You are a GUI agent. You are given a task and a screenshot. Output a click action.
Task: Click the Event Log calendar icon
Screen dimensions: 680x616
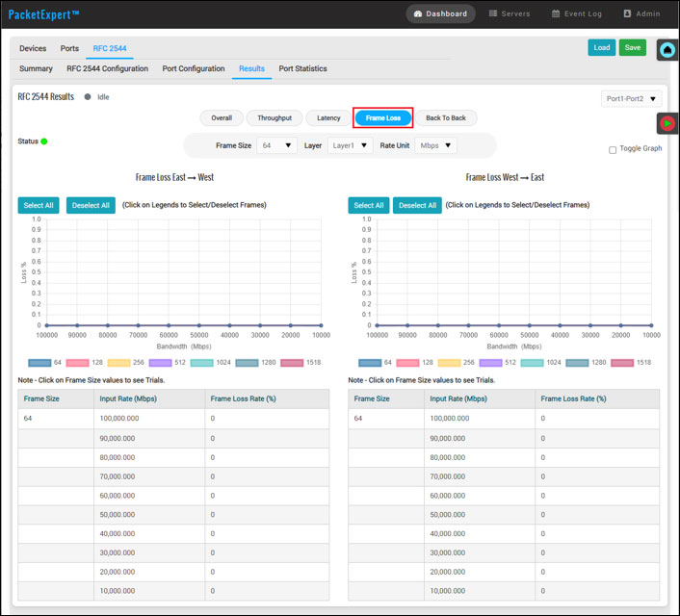[556, 13]
